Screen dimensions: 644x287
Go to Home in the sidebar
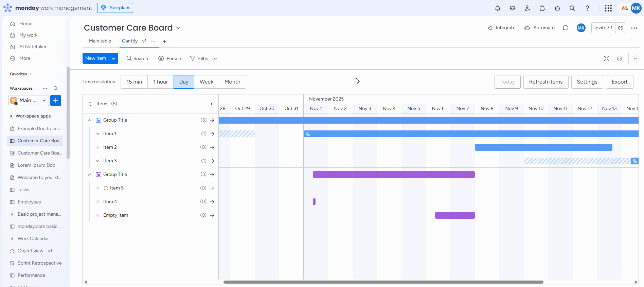26,24
